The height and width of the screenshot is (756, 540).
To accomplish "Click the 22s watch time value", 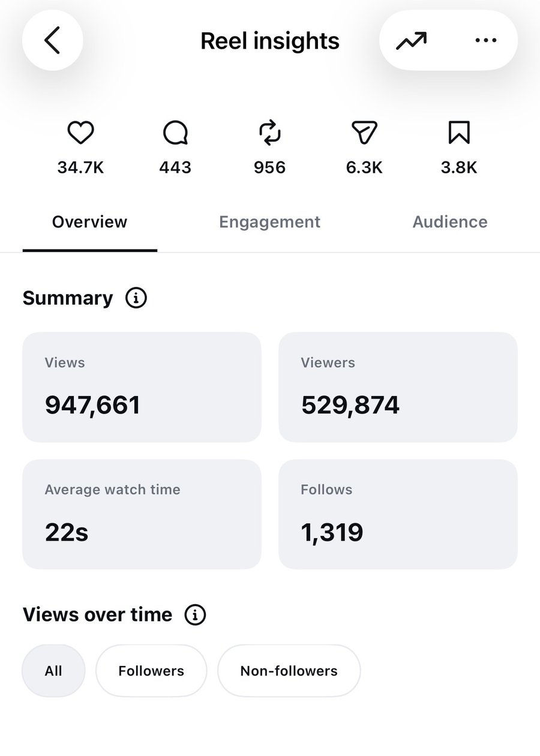I will pos(67,532).
